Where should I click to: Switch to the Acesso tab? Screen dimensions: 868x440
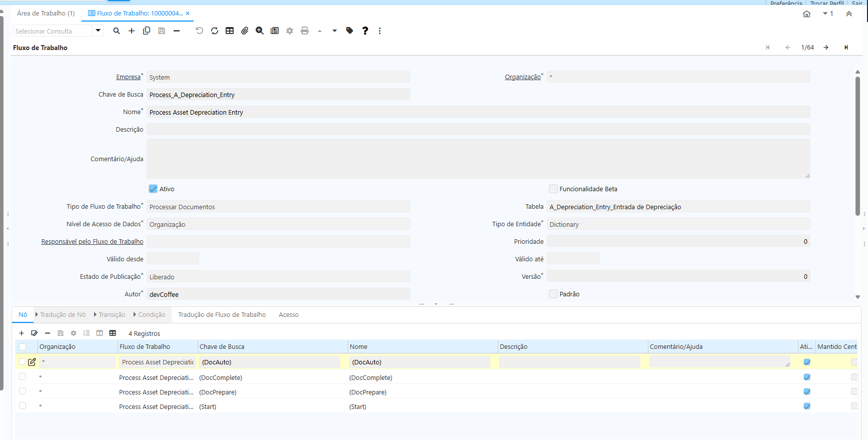(x=289, y=315)
